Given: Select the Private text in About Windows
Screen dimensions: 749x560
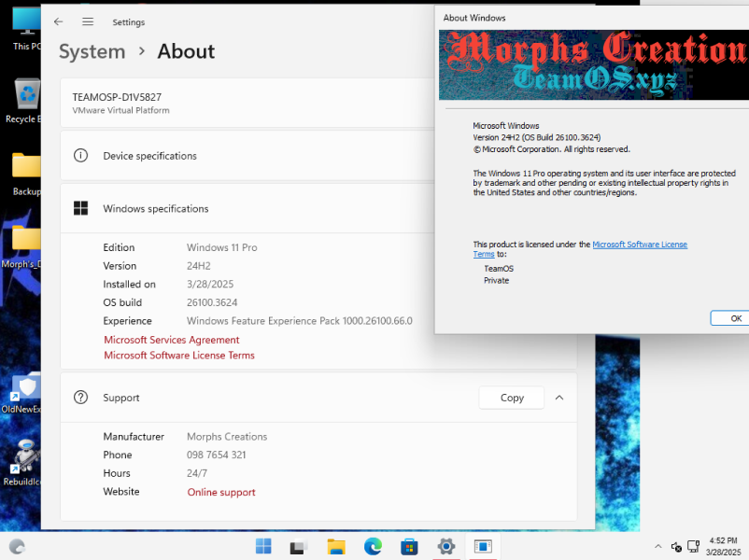Looking at the screenshot, I should tap(496, 280).
